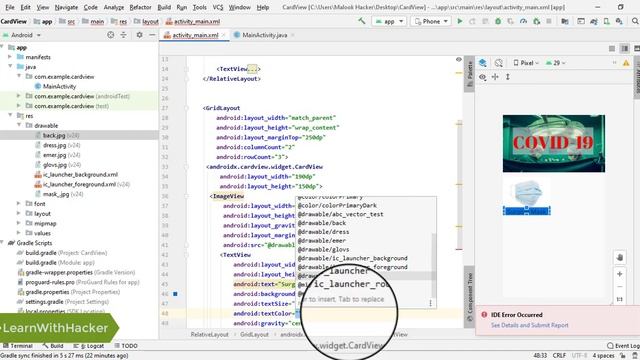Open the Analyze menu
640x360 pixels.
(x=114, y=7)
